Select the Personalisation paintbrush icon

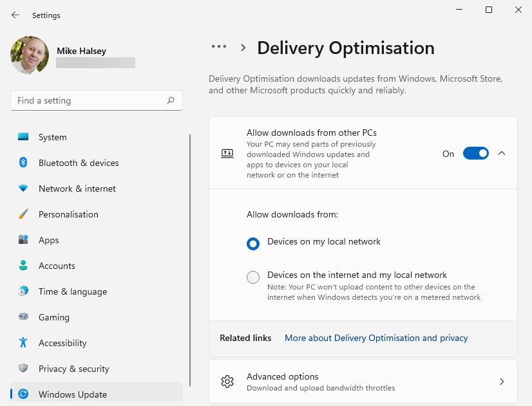(23, 214)
